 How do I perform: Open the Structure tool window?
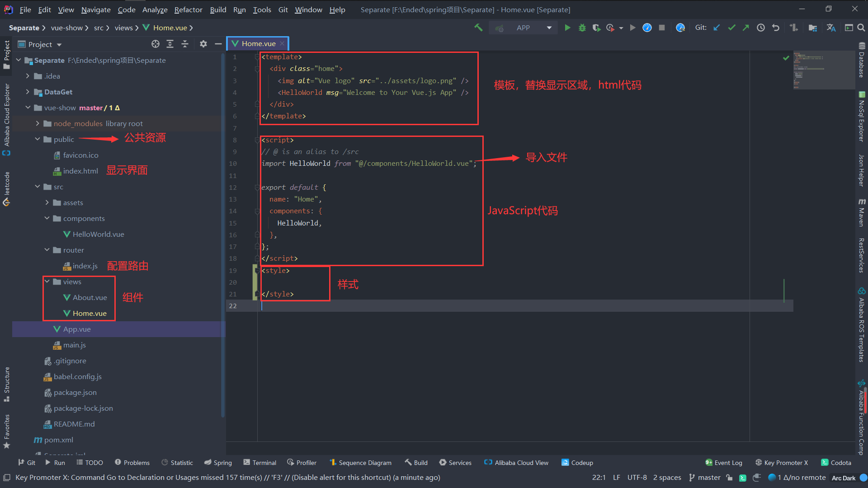tap(6, 384)
